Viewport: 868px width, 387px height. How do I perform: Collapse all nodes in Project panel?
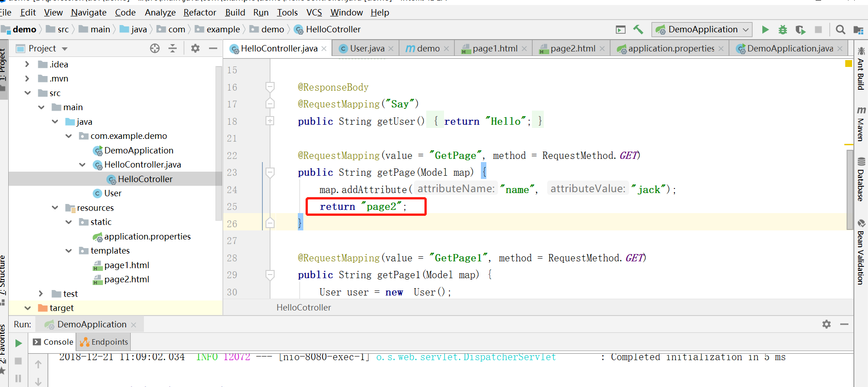tap(173, 48)
